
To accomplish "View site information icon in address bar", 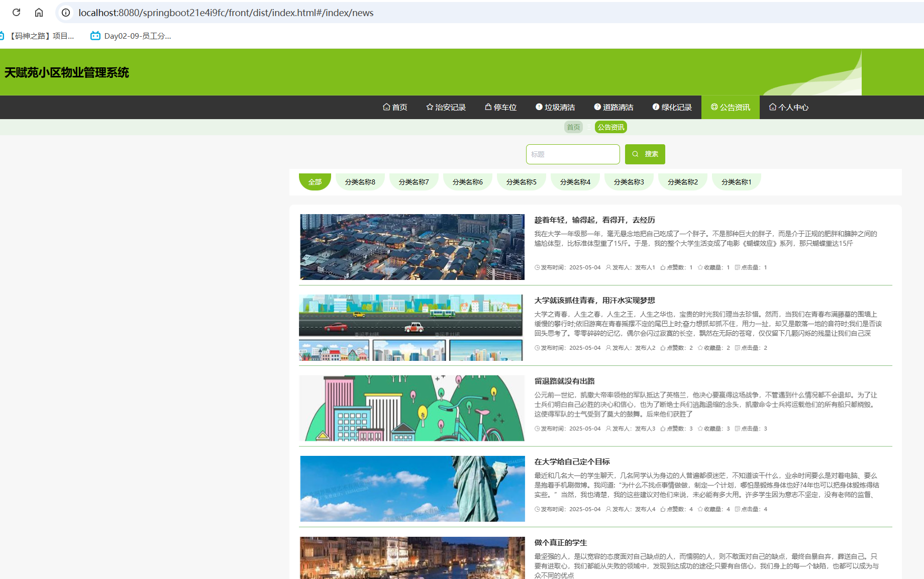I will click(66, 13).
